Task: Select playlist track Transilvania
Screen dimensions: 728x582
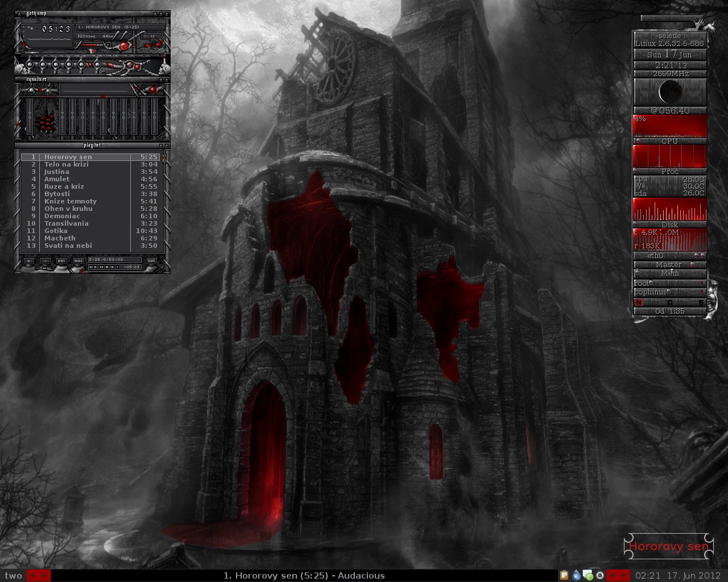Action: tap(91, 223)
